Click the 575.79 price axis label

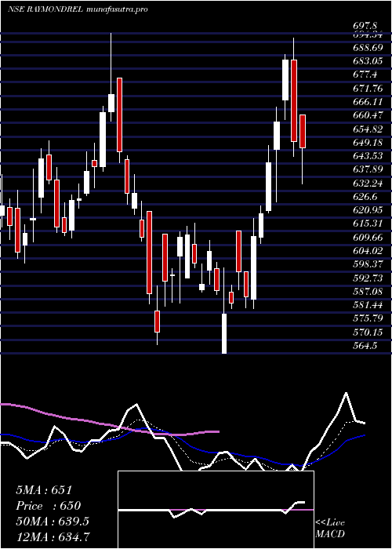367,319
